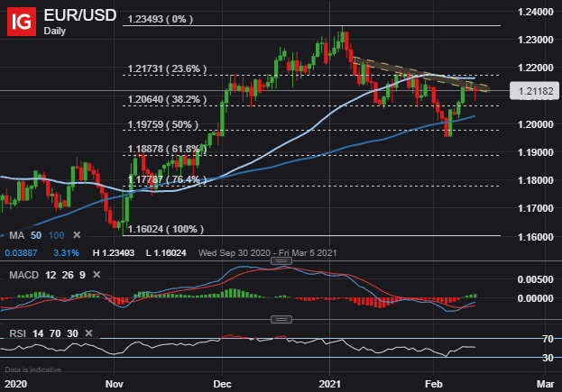The width and height of the screenshot is (562, 392).
Task: Click the 1.20640 ( 38.2% ) Fibonacci label
Action: pos(167,99)
